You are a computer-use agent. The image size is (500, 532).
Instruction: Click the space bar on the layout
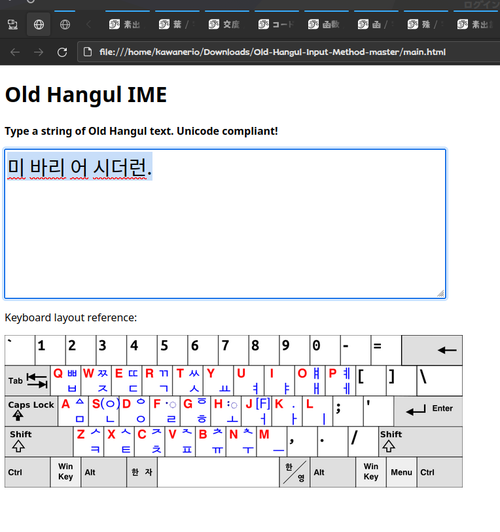pos(218,472)
